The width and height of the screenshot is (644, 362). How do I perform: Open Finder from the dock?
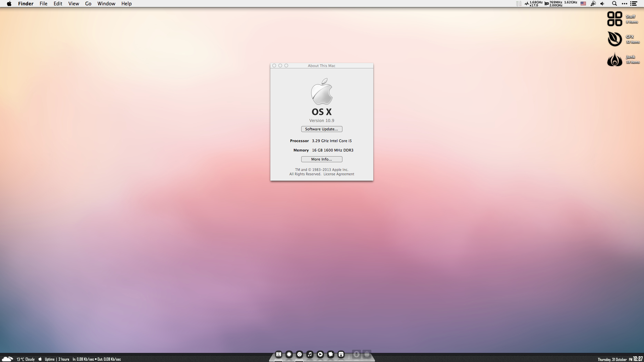point(279,354)
